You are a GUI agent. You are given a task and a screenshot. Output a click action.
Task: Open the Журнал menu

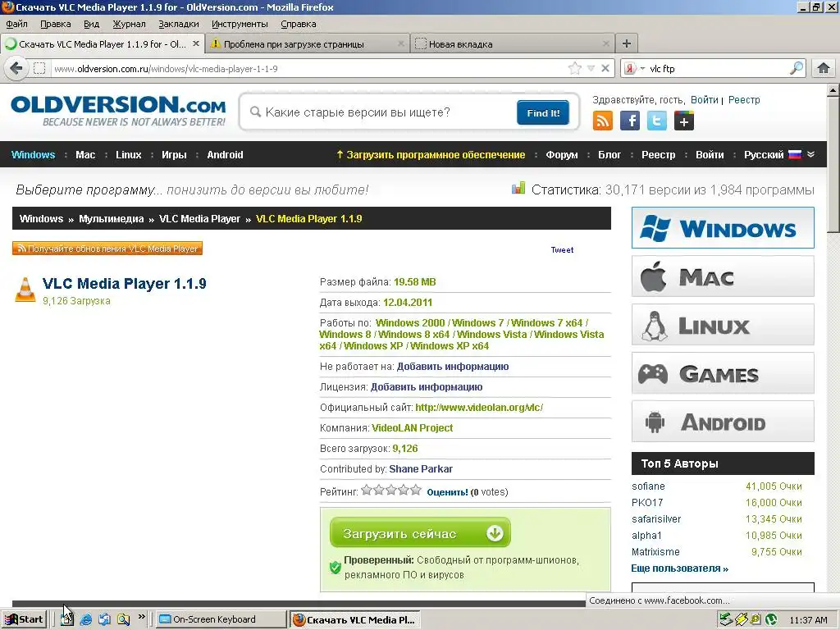pos(129,24)
